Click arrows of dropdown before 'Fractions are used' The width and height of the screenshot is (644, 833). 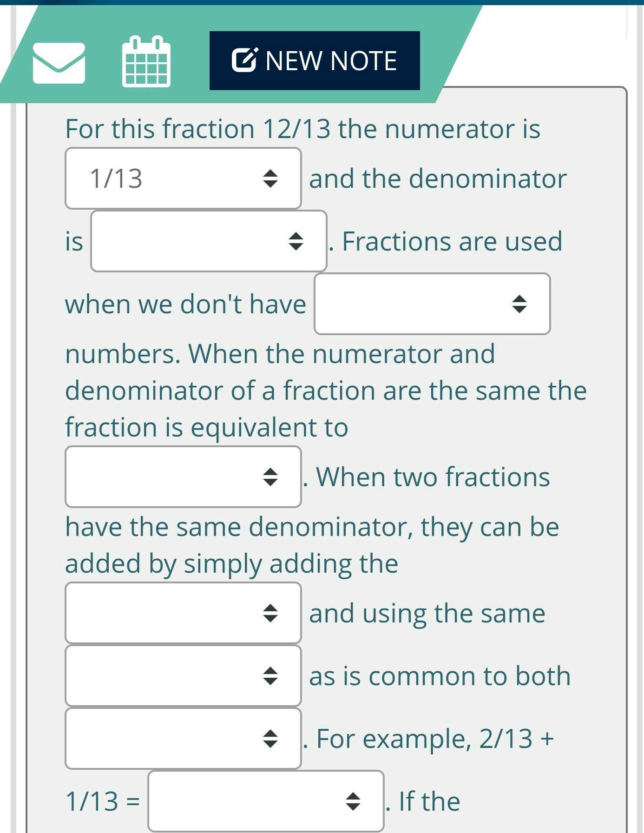tap(296, 241)
